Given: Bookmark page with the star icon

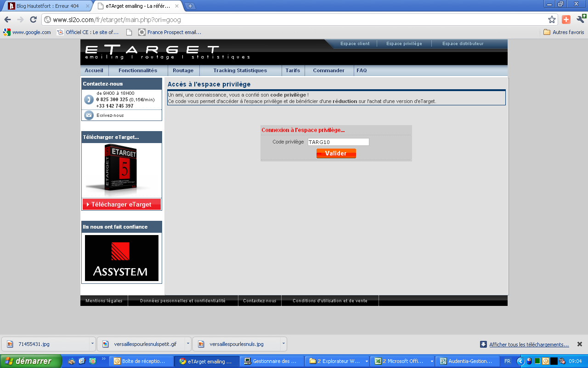Looking at the screenshot, I should (x=552, y=19).
